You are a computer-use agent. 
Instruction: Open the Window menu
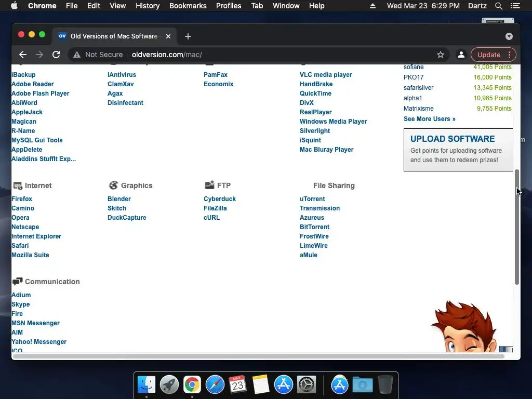(x=286, y=6)
